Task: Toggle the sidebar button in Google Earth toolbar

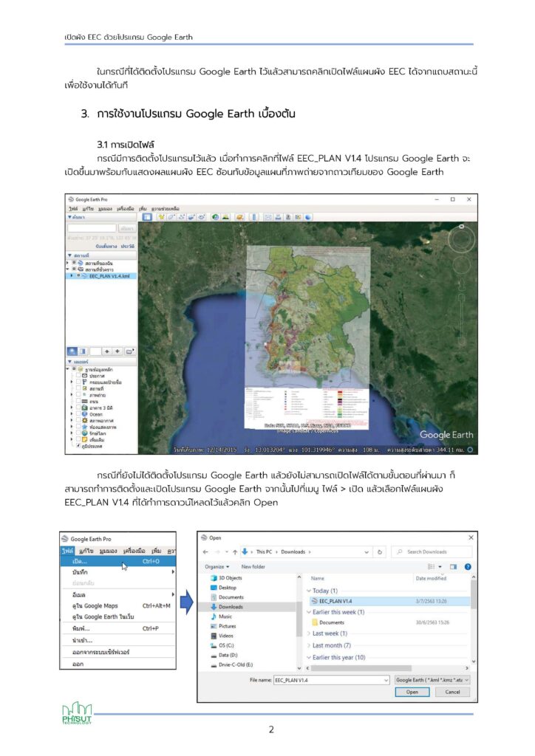Action: (148, 217)
